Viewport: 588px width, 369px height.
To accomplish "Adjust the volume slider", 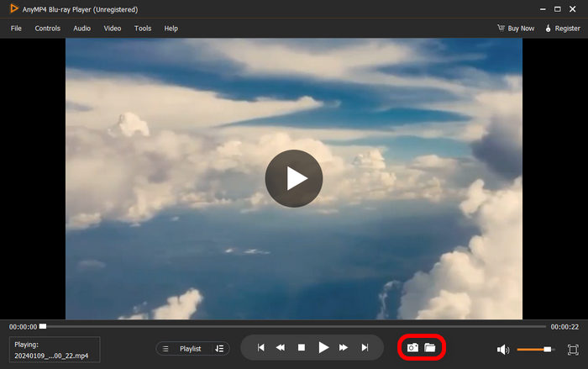I will pyautogui.click(x=535, y=349).
